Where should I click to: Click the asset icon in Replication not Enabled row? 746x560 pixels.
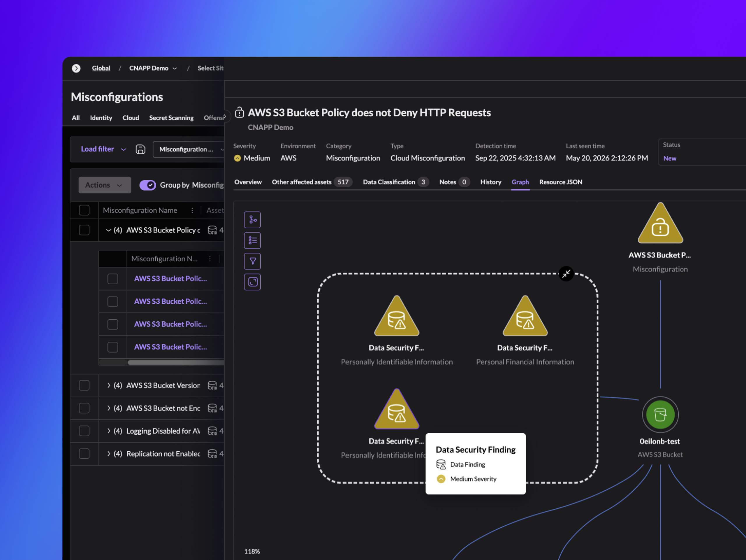coord(212,454)
